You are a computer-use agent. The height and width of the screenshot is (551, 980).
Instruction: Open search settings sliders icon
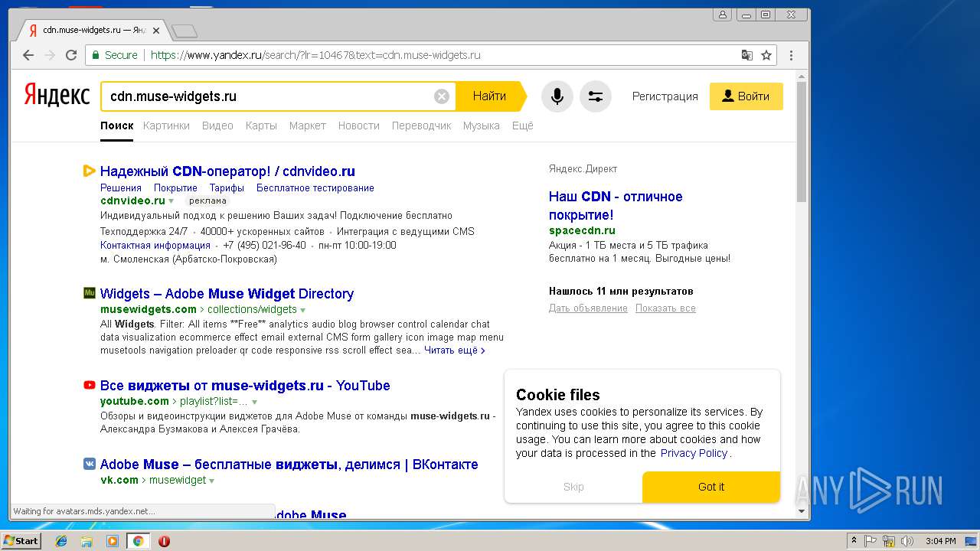(596, 96)
